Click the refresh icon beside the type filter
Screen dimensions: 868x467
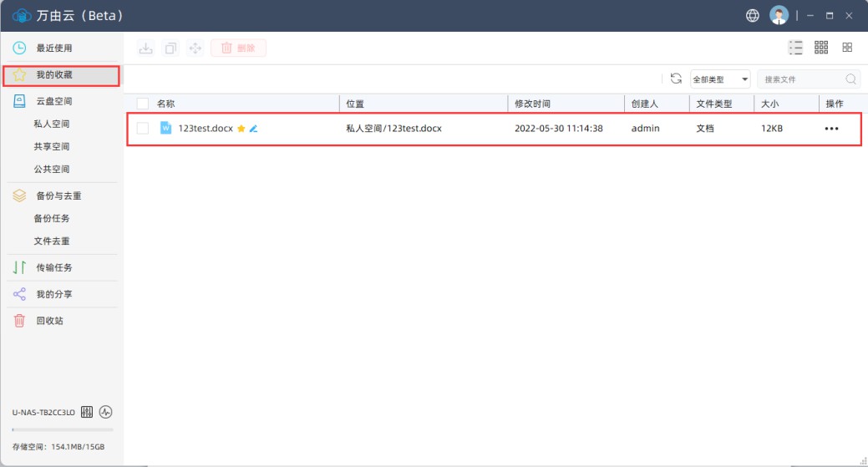click(676, 79)
